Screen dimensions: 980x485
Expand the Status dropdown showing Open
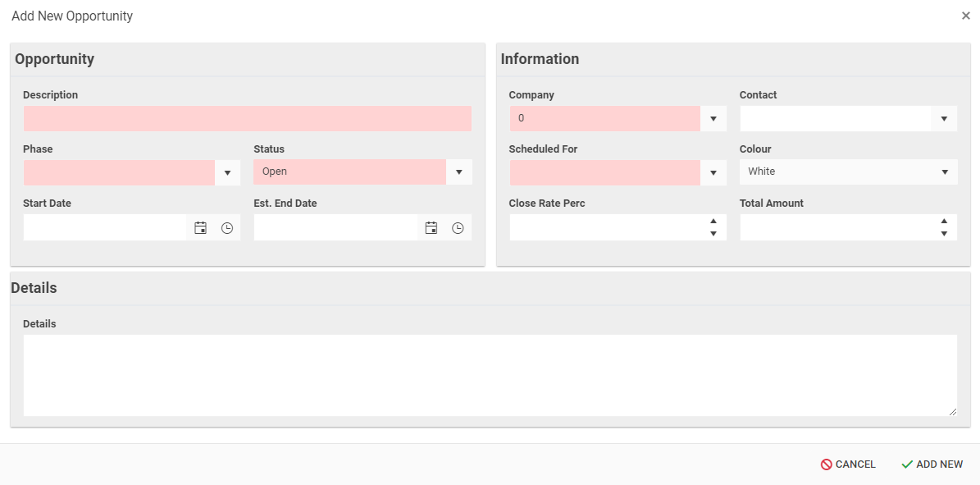pyautogui.click(x=458, y=172)
